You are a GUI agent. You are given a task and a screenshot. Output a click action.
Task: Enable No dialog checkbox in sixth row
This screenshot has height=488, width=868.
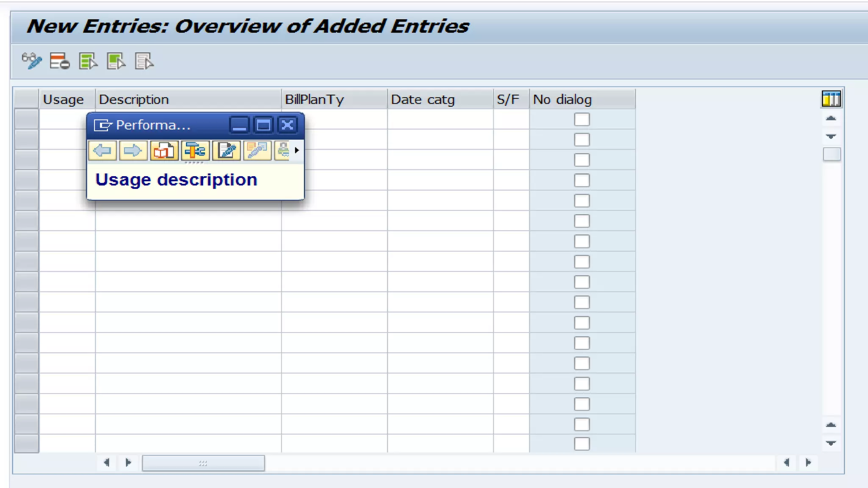(581, 221)
